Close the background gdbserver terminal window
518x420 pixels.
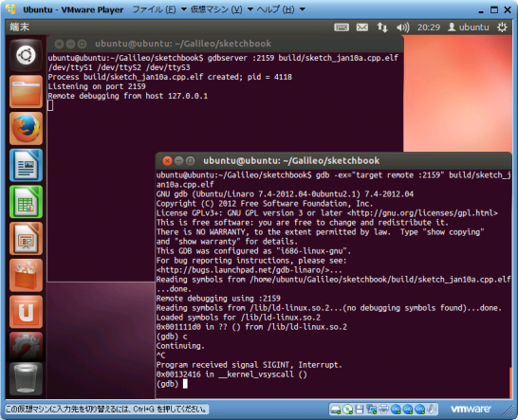point(59,44)
